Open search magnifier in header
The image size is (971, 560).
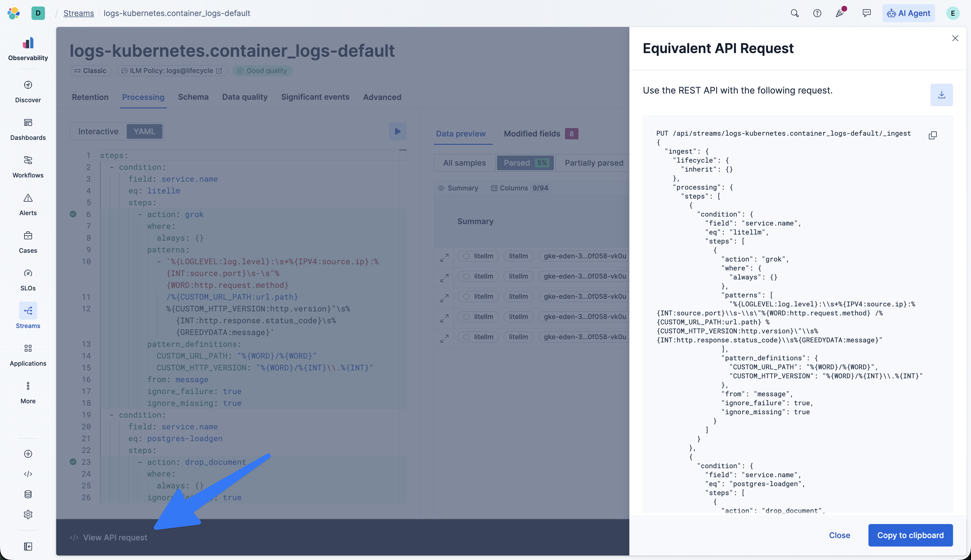click(x=795, y=13)
